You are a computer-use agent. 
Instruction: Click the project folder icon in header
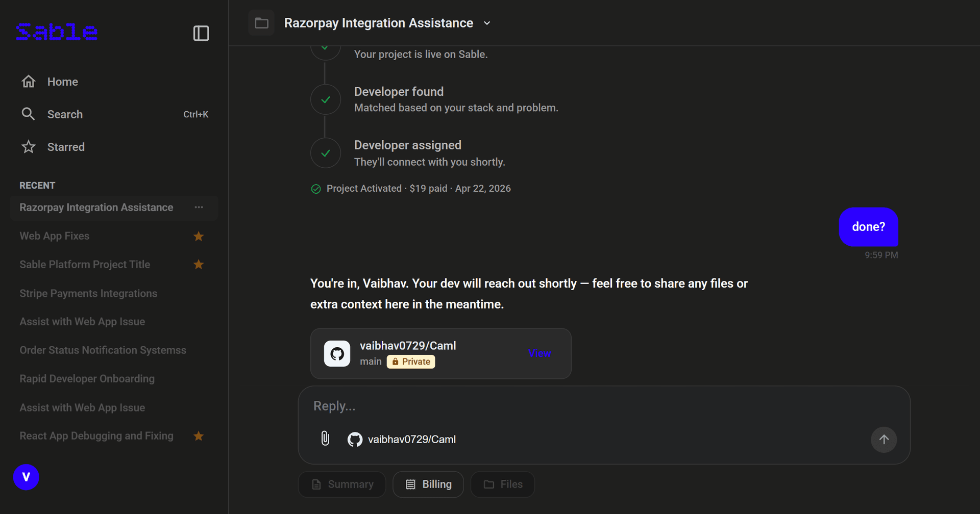tap(261, 23)
